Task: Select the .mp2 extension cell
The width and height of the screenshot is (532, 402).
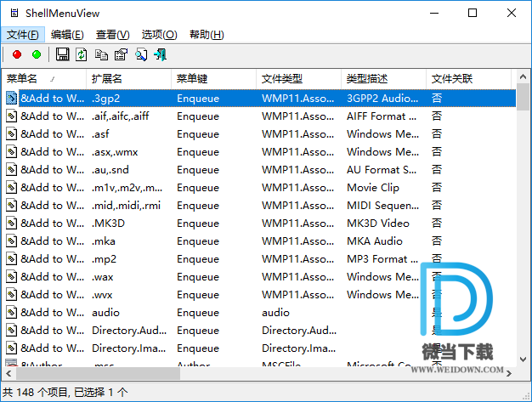Action: coord(105,259)
